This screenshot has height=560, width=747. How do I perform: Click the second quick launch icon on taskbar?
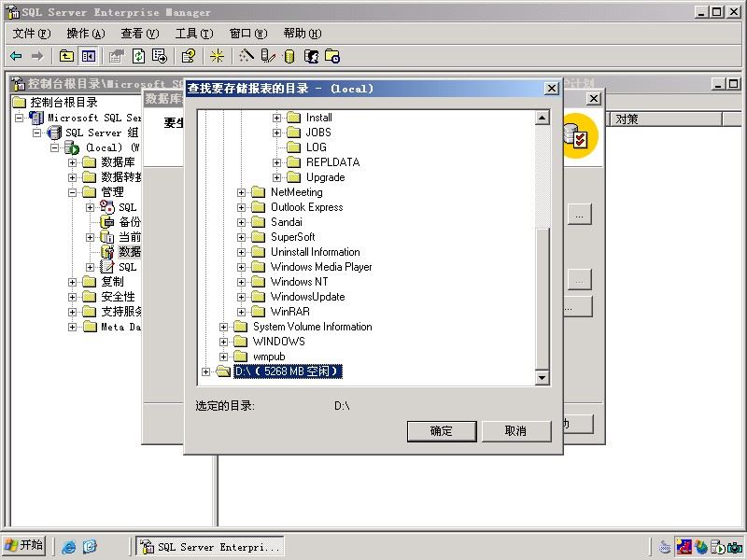(90, 547)
